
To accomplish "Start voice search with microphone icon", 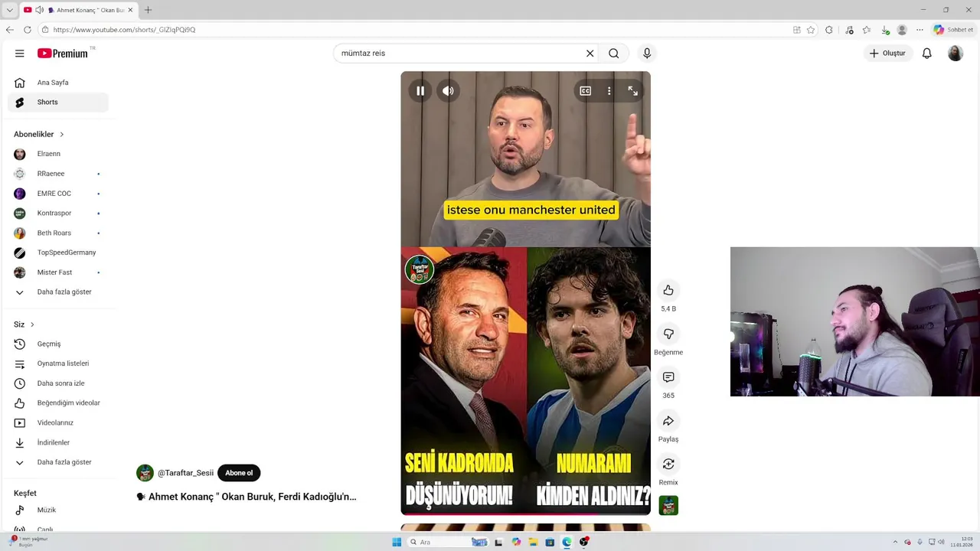I will tap(647, 54).
